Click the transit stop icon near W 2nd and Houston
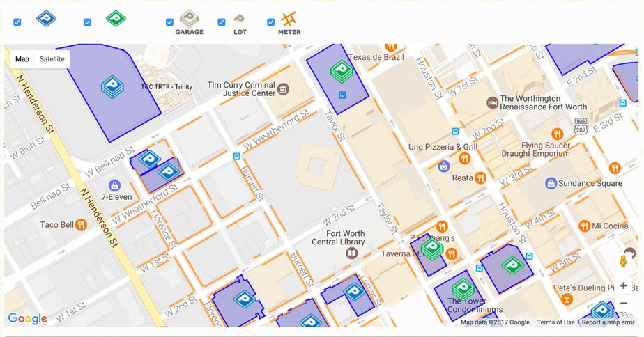This screenshot has width=644, height=337. [455, 132]
